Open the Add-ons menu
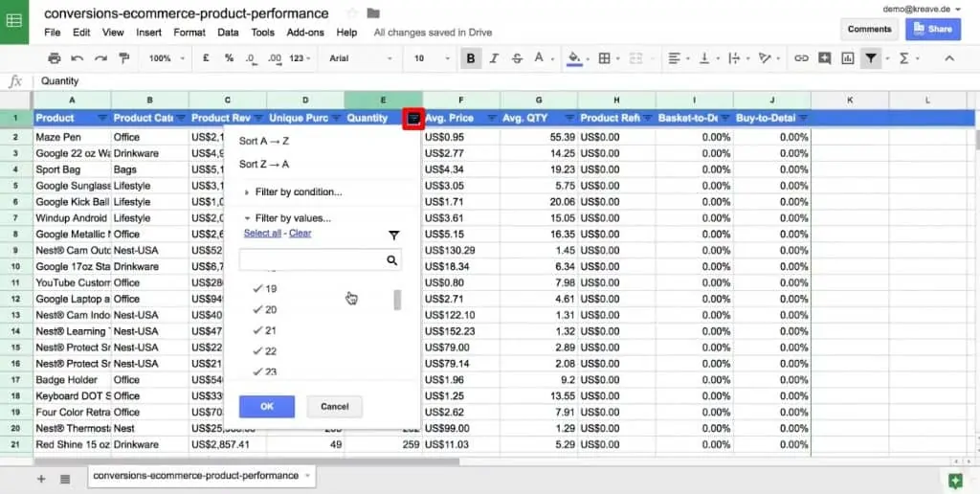 [305, 33]
